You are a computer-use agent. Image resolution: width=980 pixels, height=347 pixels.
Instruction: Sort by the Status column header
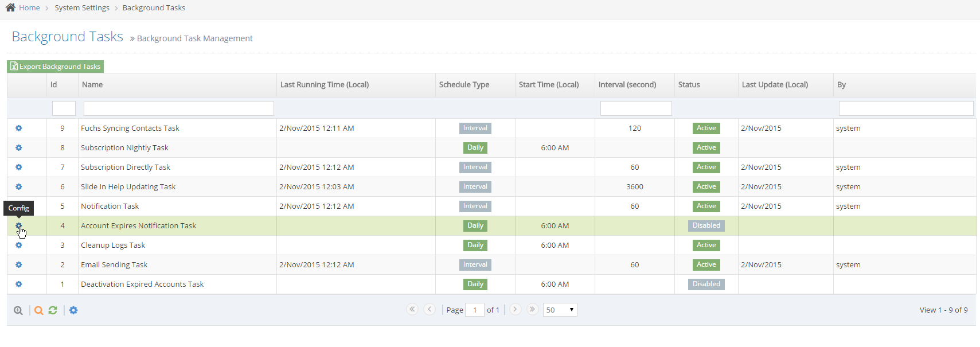689,85
